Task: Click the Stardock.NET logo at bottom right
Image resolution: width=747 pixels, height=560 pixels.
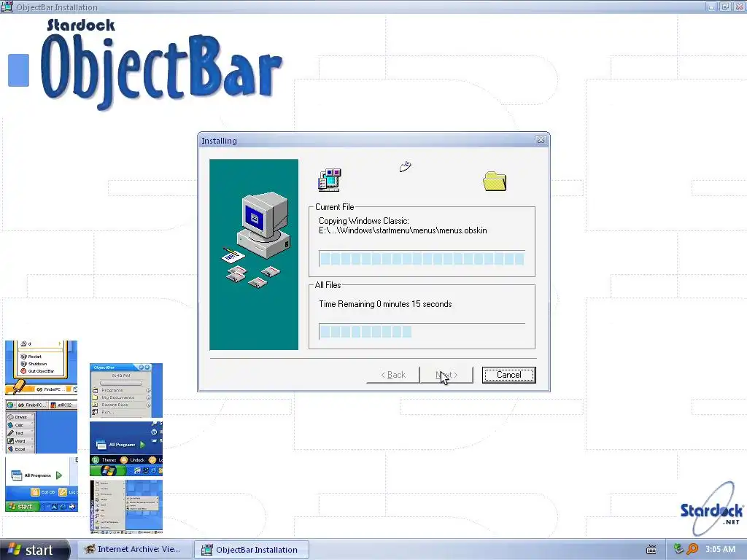Action: 712,509
